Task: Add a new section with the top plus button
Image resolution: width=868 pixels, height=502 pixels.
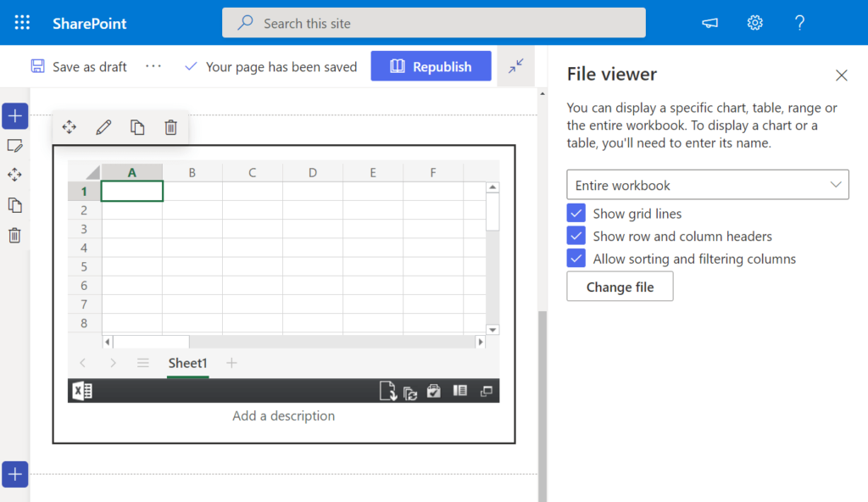Action: [x=15, y=116]
